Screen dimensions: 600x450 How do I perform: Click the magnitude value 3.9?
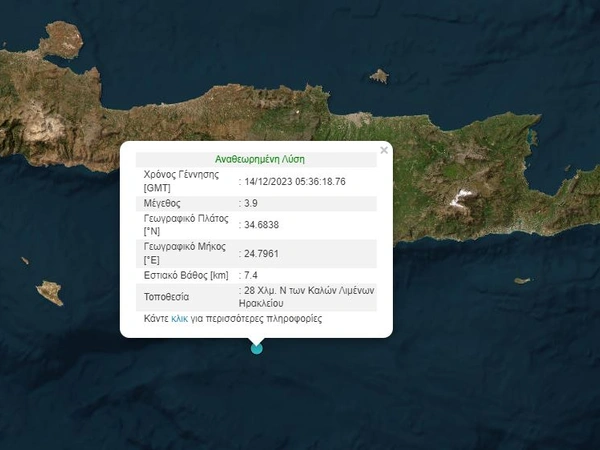point(251,203)
